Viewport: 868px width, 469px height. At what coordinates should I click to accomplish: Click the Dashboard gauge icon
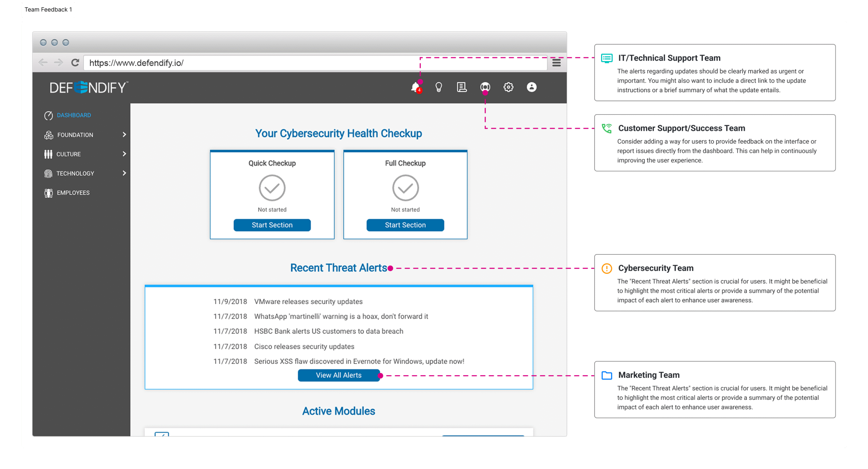coord(48,116)
